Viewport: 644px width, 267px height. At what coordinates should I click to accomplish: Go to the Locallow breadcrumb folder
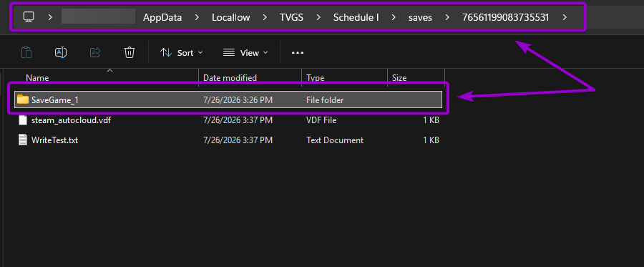click(231, 17)
